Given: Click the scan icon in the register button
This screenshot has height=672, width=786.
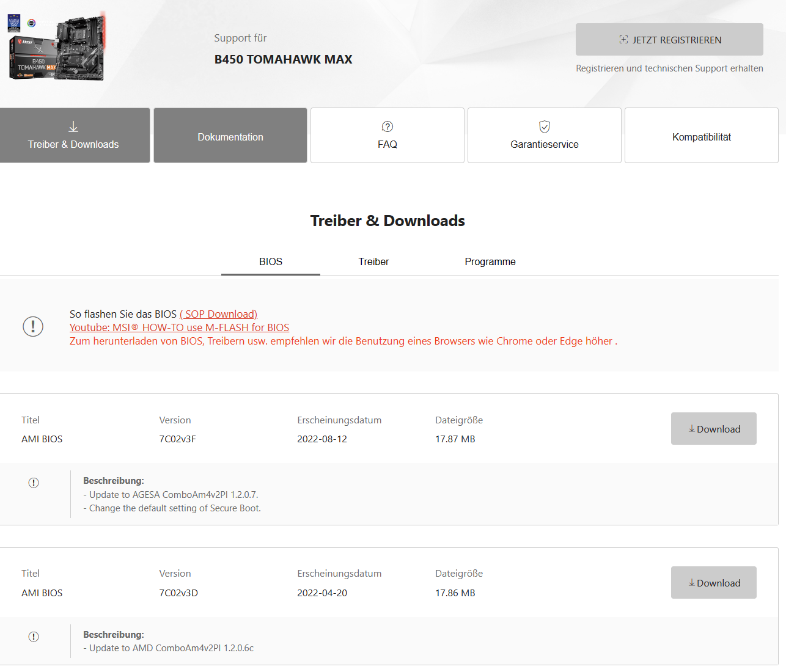Looking at the screenshot, I should click(x=623, y=40).
